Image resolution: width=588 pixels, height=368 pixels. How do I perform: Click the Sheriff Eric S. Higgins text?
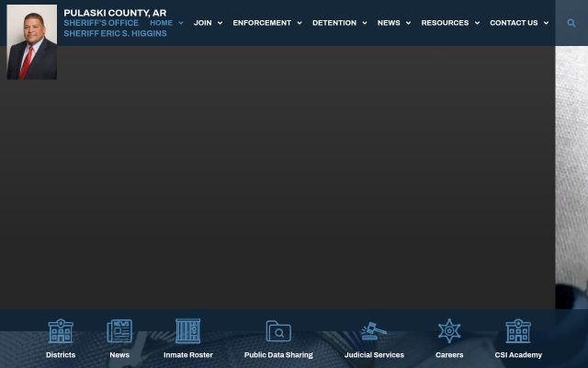(115, 33)
